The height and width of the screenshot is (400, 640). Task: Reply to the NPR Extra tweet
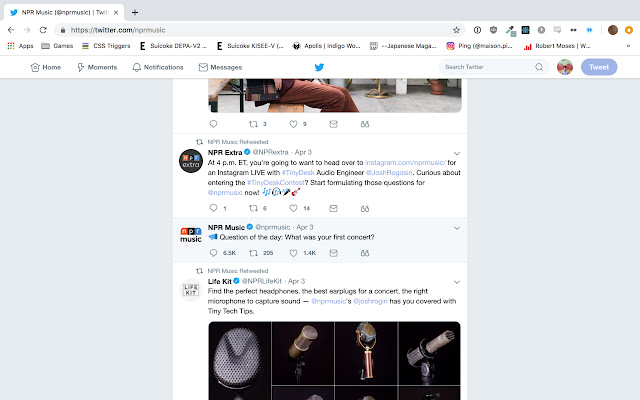tap(213, 208)
